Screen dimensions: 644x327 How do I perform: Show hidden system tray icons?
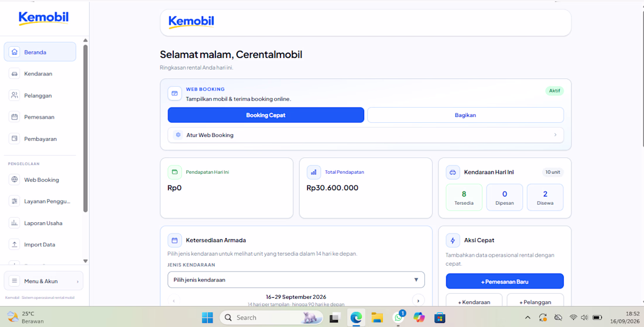pyautogui.click(x=527, y=318)
